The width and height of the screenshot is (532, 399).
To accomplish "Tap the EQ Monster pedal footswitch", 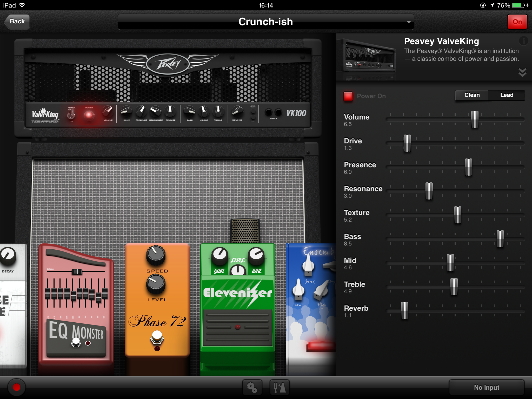I will (76, 343).
